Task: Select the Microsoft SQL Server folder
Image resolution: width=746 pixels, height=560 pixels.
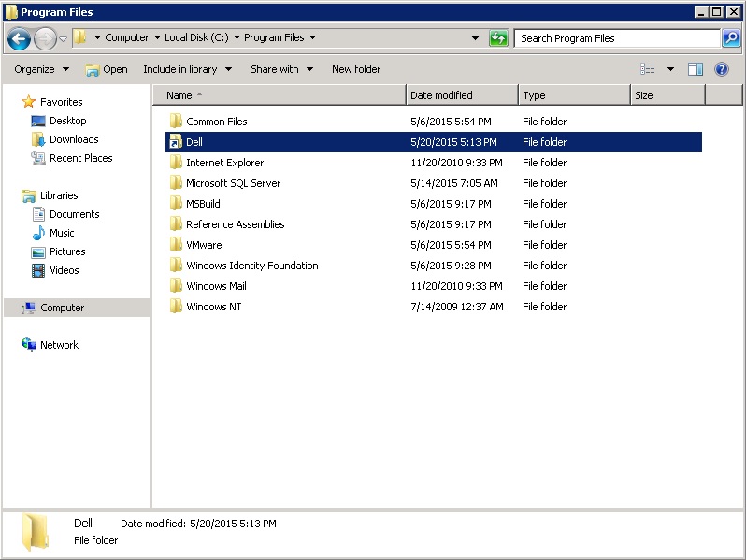Action: (233, 183)
